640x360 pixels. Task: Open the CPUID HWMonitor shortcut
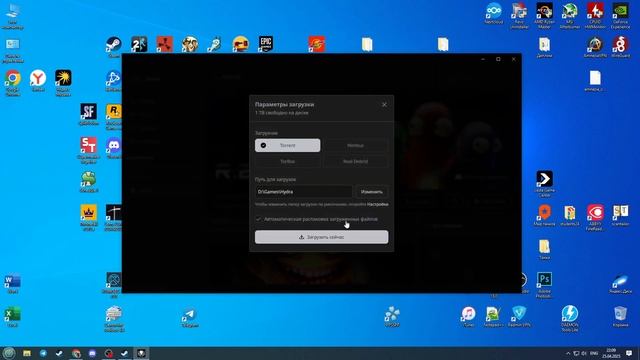click(595, 16)
